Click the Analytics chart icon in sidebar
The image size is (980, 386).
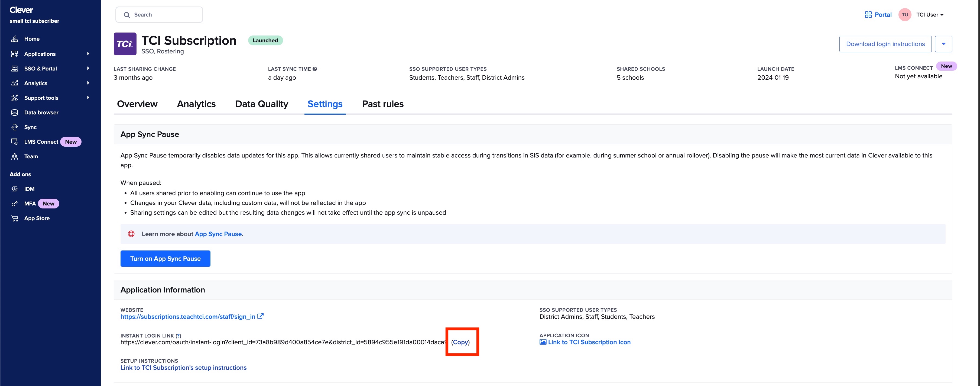click(14, 83)
